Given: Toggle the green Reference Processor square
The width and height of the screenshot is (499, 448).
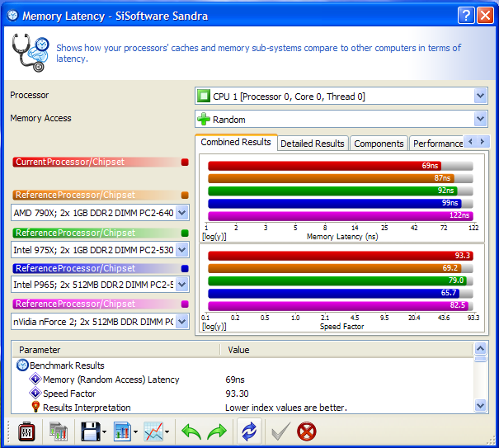Looking at the screenshot, I should click(x=185, y=233).
